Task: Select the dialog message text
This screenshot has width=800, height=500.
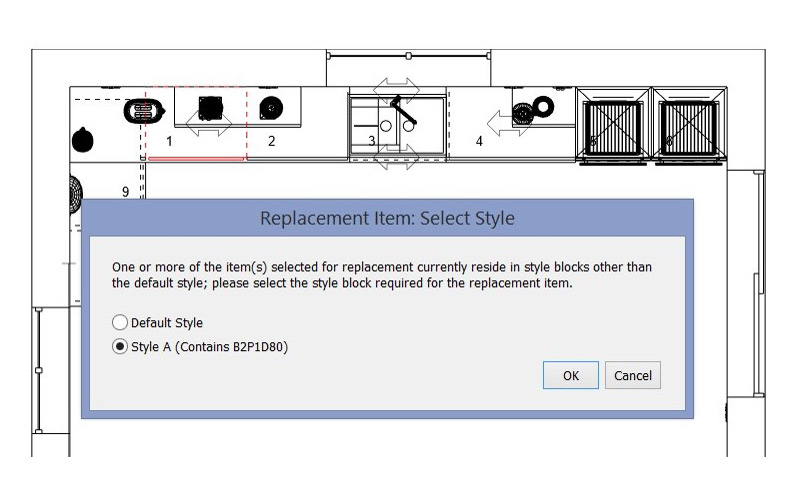Action: pos(382,275)
